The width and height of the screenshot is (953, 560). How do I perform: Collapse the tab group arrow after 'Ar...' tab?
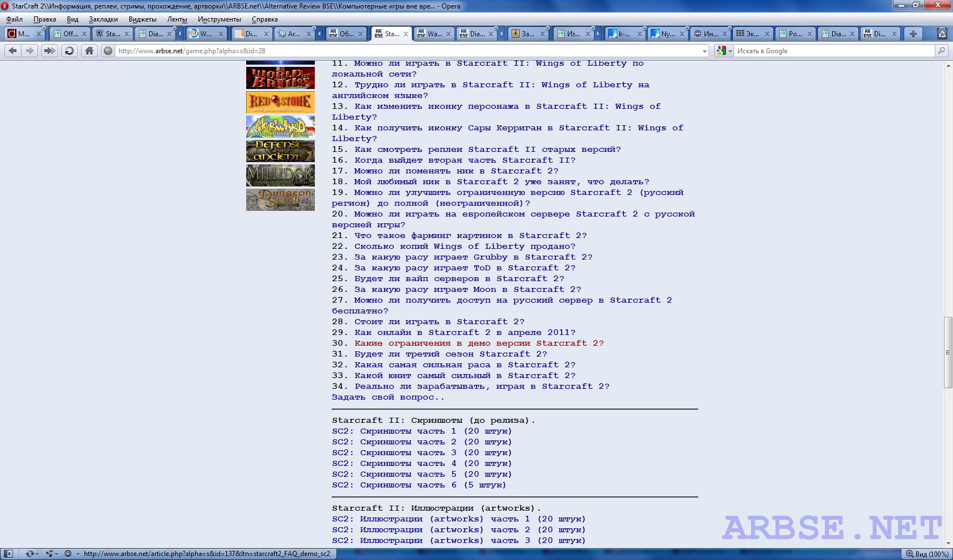coord(319,34)
